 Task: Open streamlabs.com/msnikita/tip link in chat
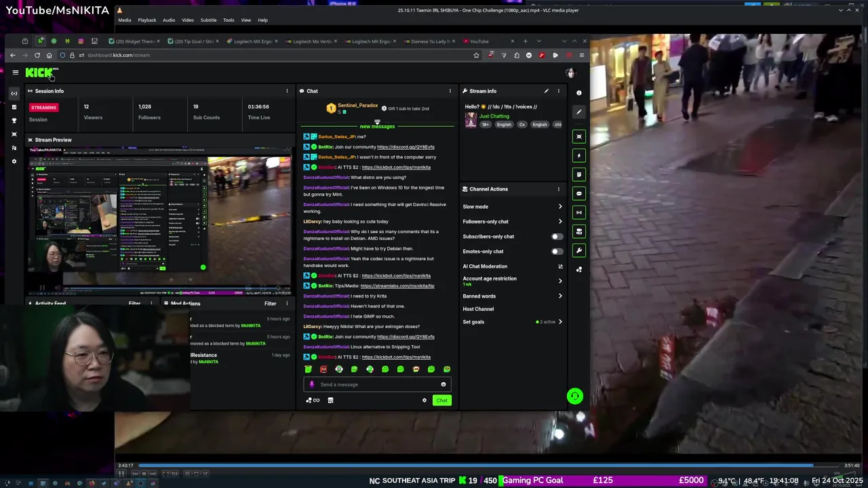point(397,286)
